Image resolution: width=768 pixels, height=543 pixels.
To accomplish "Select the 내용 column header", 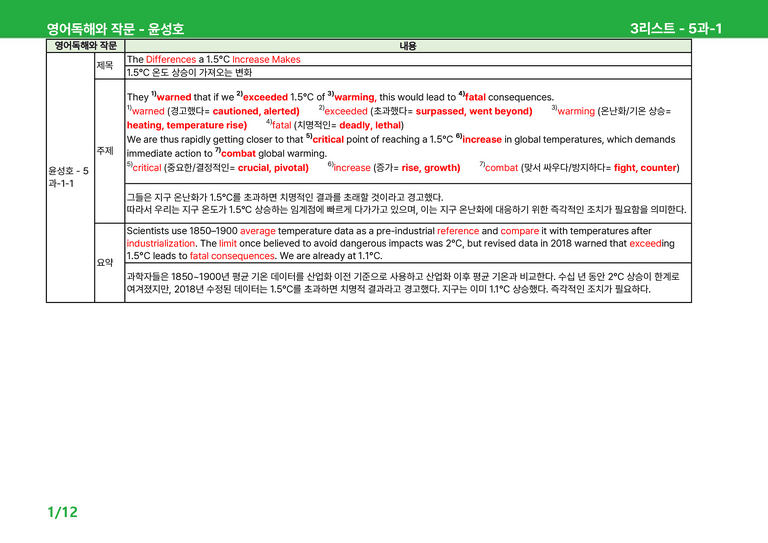I will click(x=408, y=46).
